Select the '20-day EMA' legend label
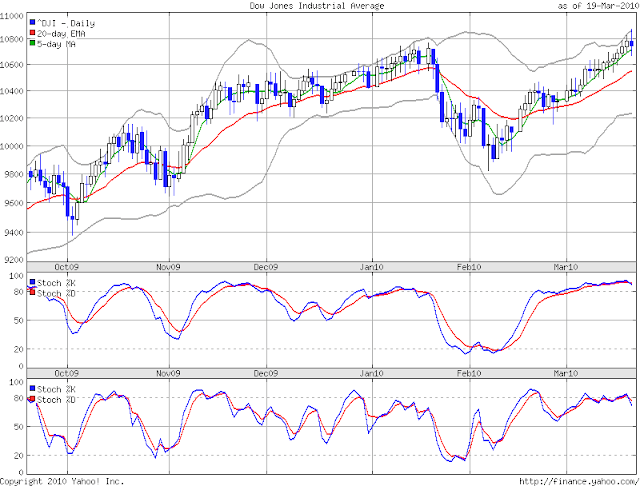640x486 pixels. 61,34
